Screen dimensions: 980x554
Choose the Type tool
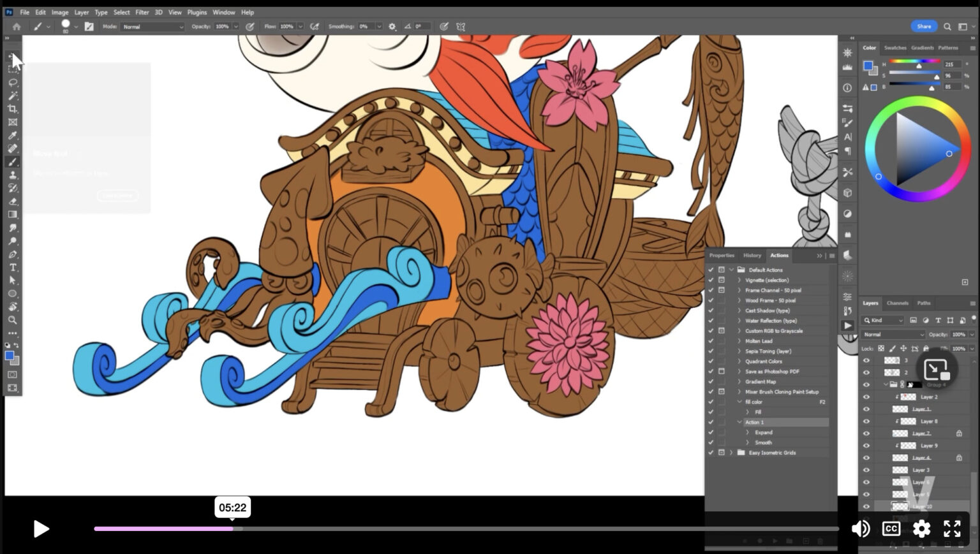click(13, 267)
